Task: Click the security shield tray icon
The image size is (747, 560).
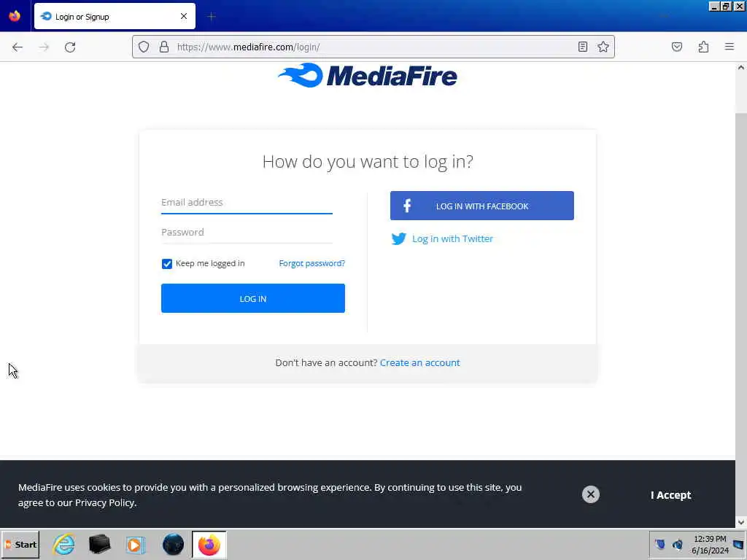Action: (659, 544)
